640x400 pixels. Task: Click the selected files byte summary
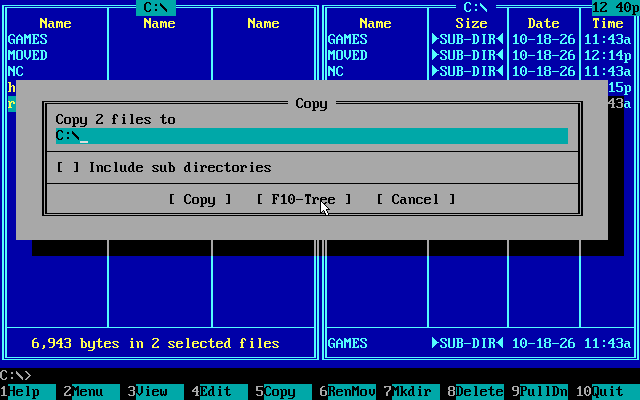pos(156,343)
